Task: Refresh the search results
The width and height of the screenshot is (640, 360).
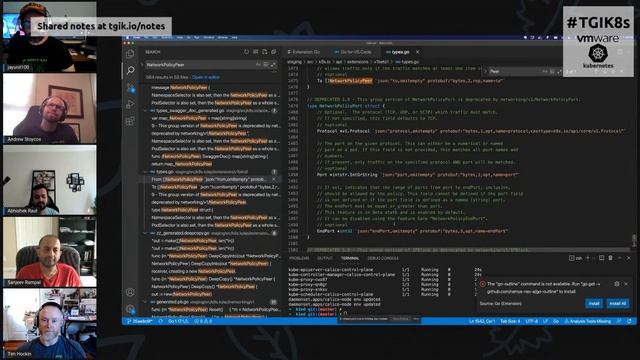Action: point(247,52)
